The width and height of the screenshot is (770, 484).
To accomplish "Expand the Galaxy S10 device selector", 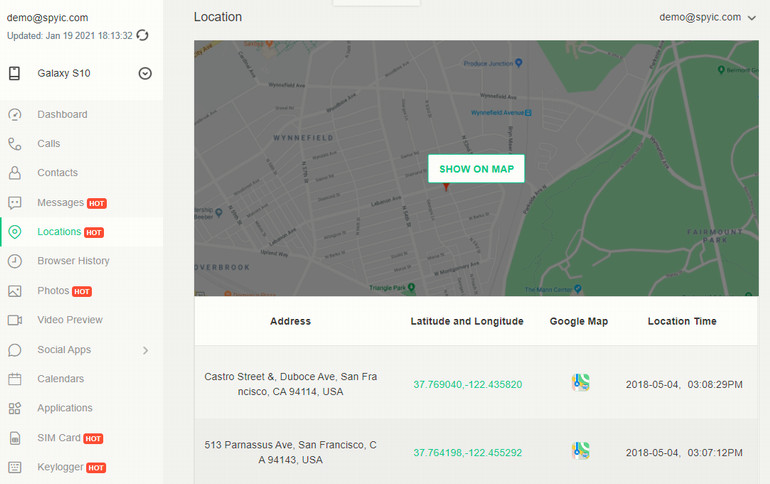I will coord(145,74).
